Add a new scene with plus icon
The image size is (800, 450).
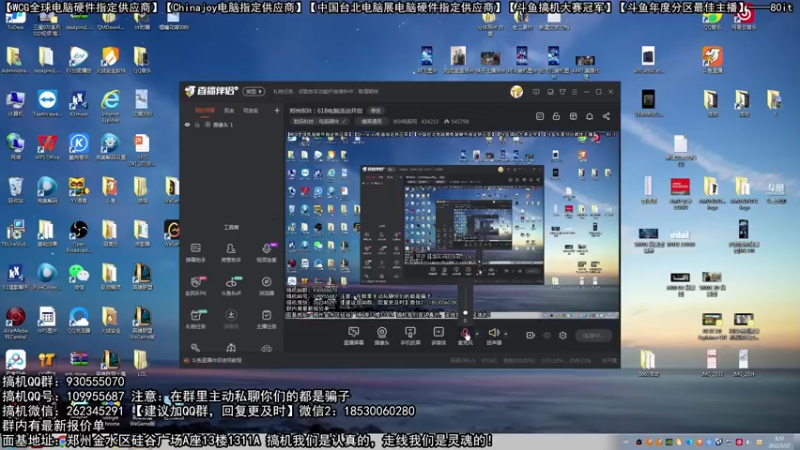click(277, 110)
